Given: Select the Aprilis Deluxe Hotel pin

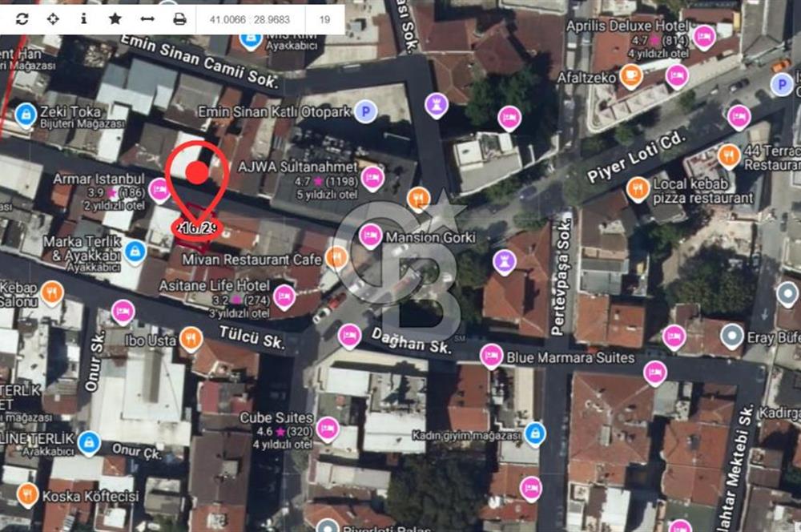Looking at the screenshot, I should 704,38.
